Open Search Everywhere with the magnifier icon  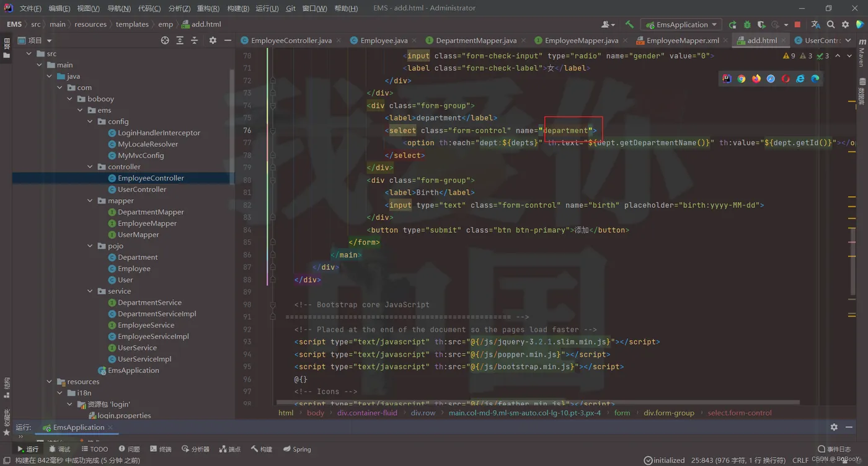point(831,25)
